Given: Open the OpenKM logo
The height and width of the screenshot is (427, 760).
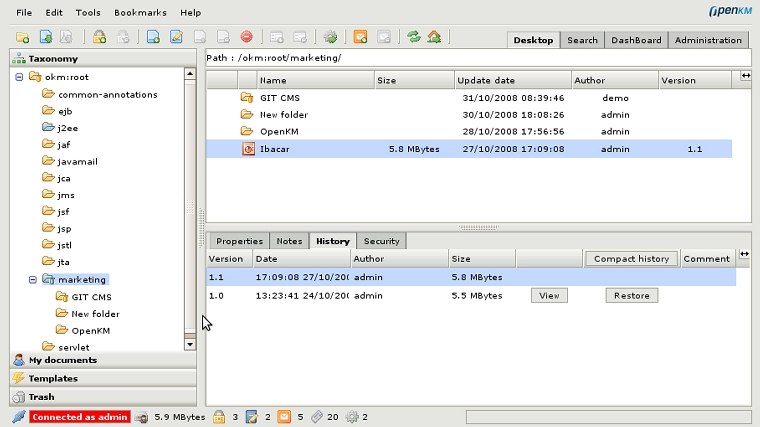Looking at the screenshot, I should [x=730, y=11].
